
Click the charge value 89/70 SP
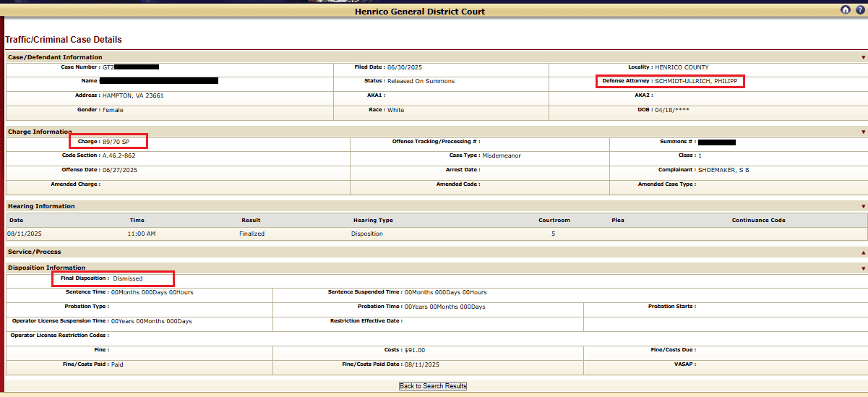(x=116, y=142)
